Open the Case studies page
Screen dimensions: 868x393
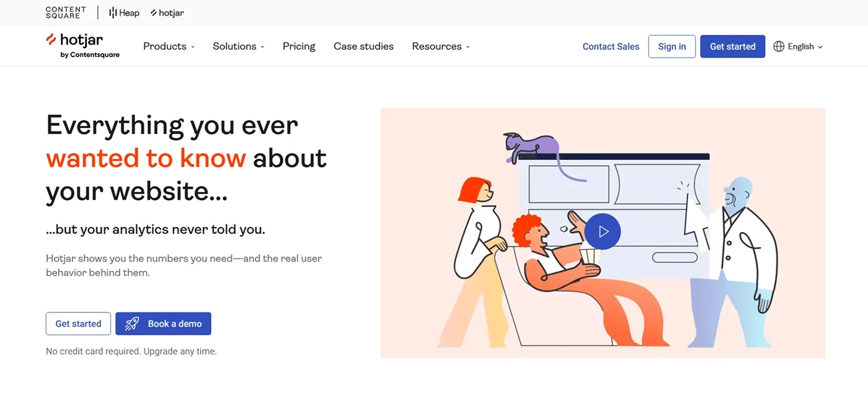363,46
